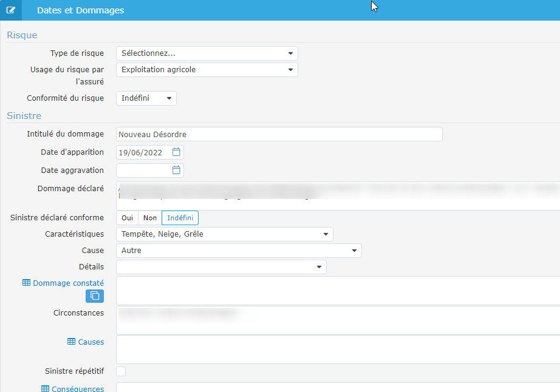Click the copy icon under Dommage constaté
The height and width of the screenshot is (392, 560).
click(95, 296)
